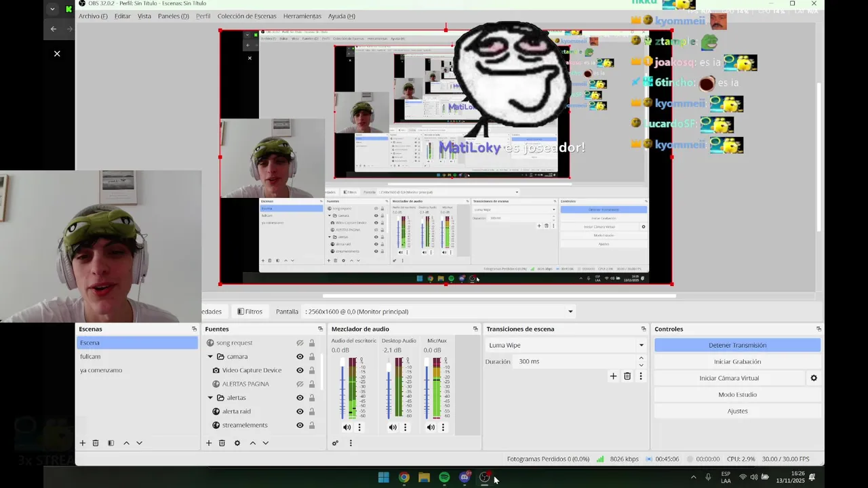The width and height of the screenshot is (868, 488).
Task: Adjust Desktop Audio volume slider
Action: click(389, 388)
